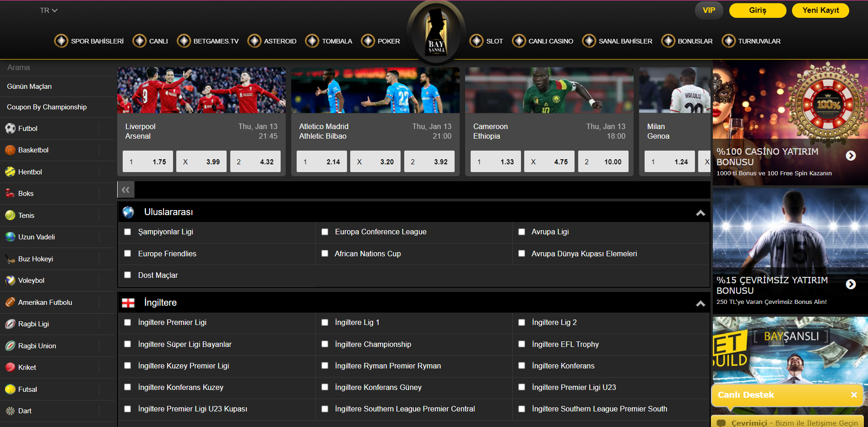Open the SANAL BAHİSLER menu
868x427 pixels.
click(625, 41)
